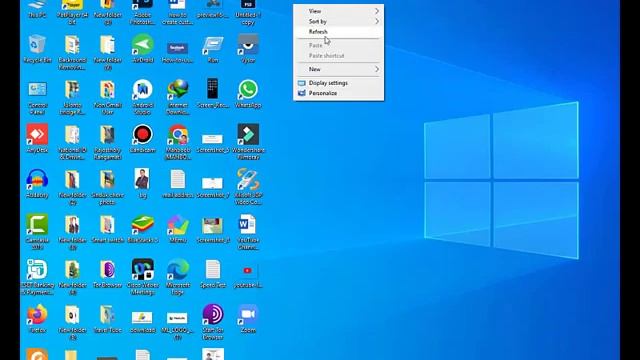This screenshot has height=360, width=640.
Task: Choose Refresh from the context menu
Action: pyautogui.click(x=338, y=31)
